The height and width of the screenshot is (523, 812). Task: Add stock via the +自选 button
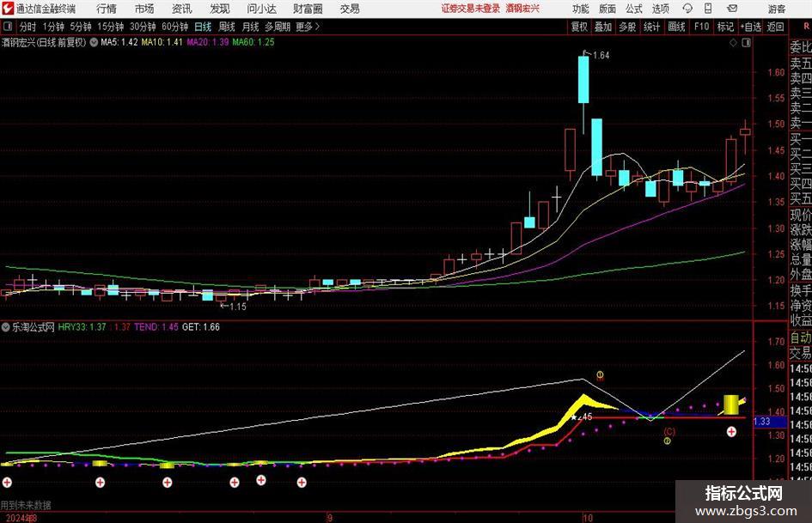[x=751, y=27]
